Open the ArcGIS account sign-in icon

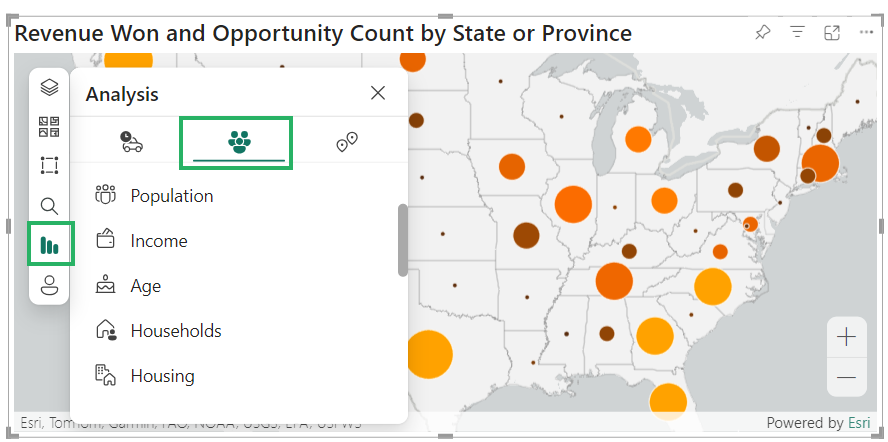[x=49, y=285]
